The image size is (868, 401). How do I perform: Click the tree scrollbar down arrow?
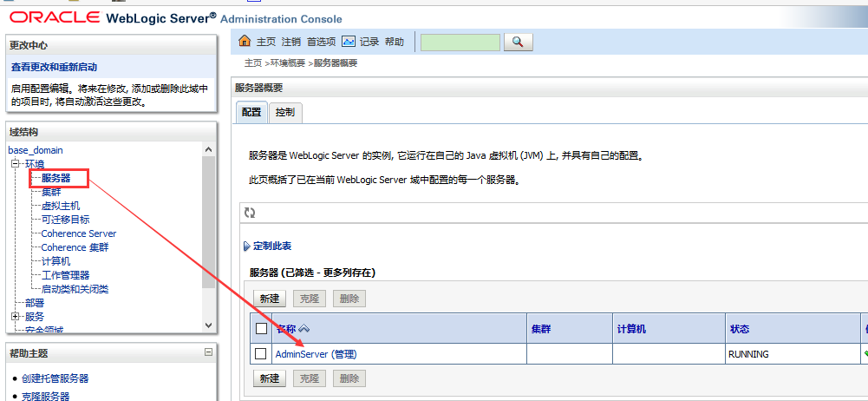208,325
